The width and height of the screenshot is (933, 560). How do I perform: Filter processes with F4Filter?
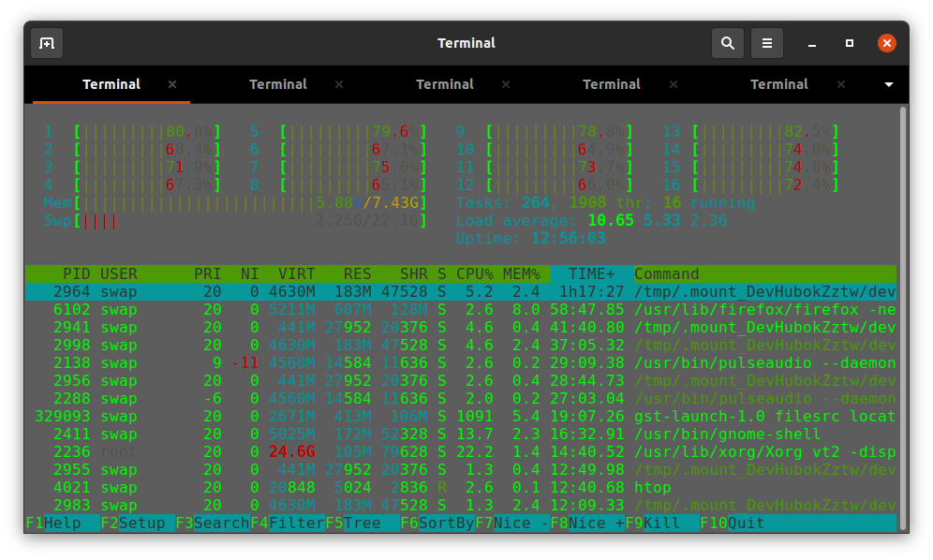click(289, 523)
